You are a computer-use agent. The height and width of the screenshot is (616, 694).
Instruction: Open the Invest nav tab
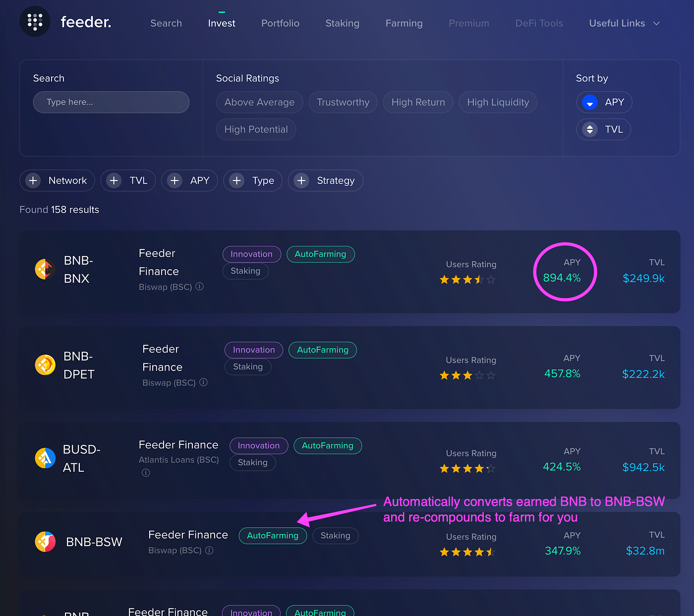222,23
